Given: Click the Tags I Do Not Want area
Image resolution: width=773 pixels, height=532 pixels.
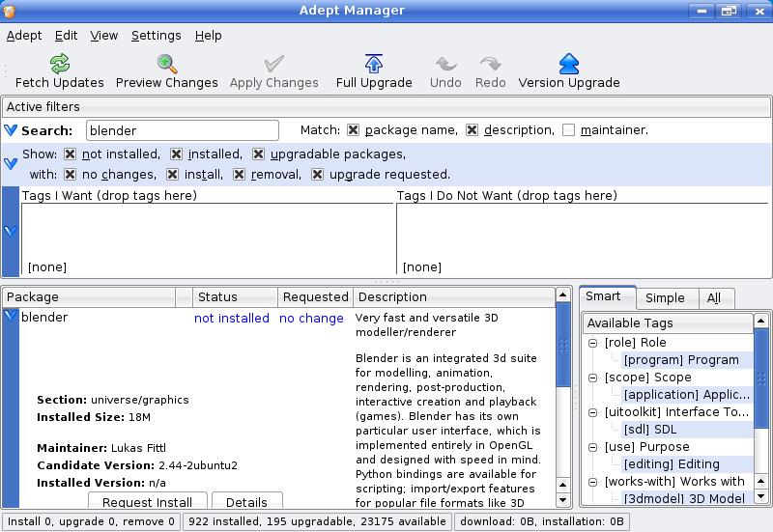Looking at the screenshot, I should tap(583, 238).
